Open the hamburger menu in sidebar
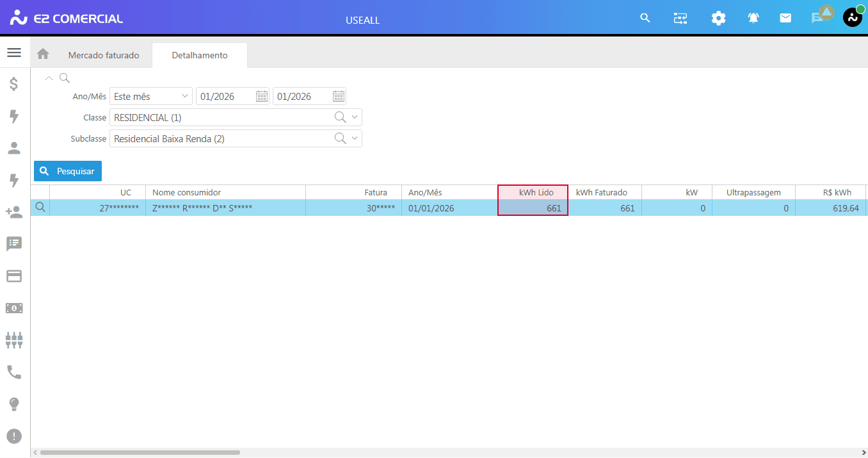Viewport: 868px width, 458px height. pyautogui.click(x=14, y=53)
